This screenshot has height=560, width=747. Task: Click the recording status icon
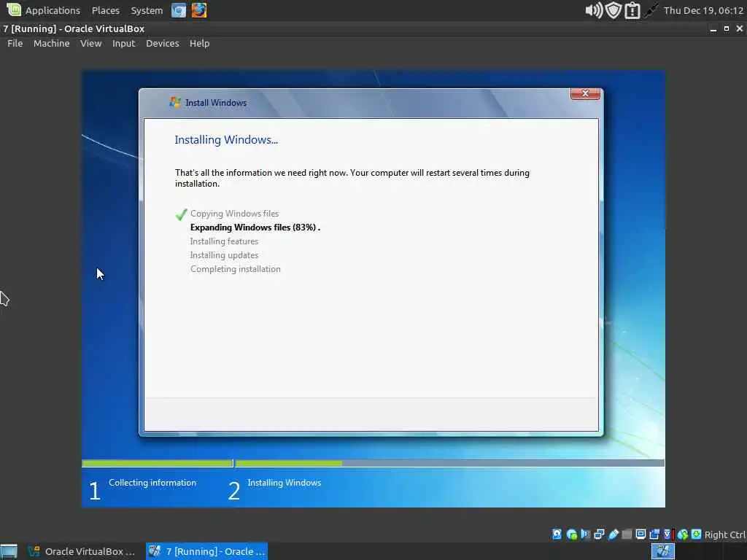654,534
